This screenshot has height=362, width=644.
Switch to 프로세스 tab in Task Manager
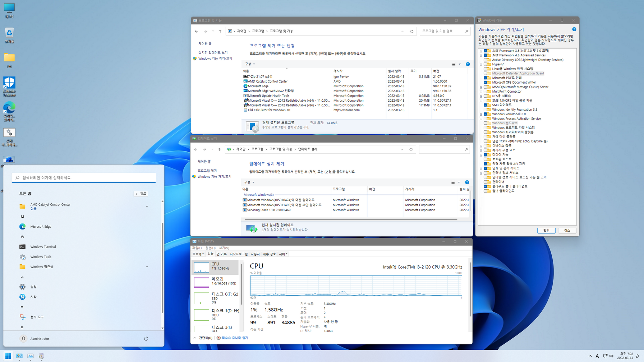pyautogui.click(x=198, y=254)
